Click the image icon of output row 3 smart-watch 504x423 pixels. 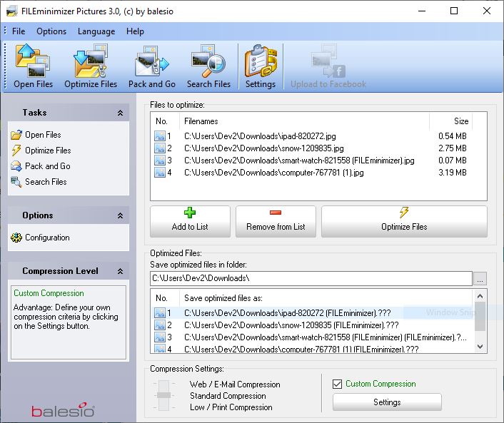(160, 337)
